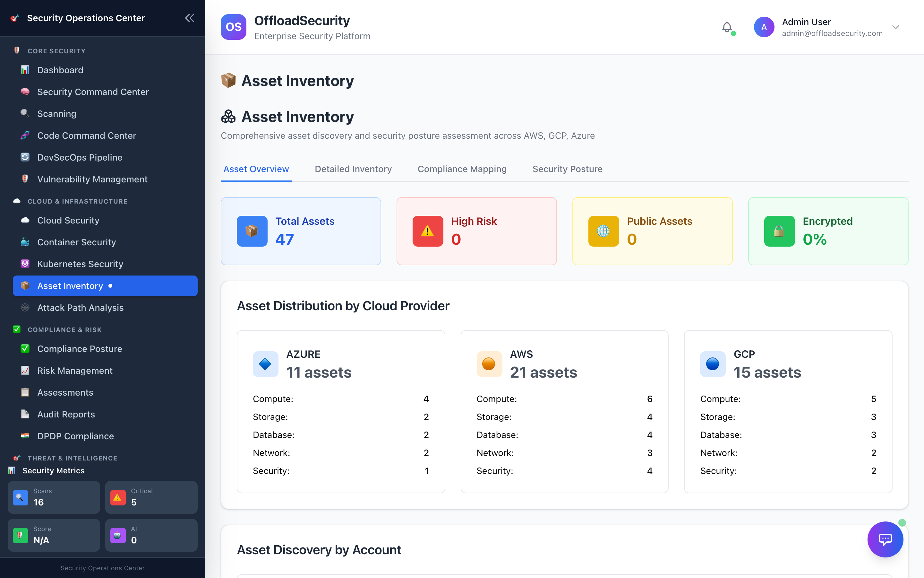
Task: Open Assessments in the sidebar
Action: tap(105, 392)
